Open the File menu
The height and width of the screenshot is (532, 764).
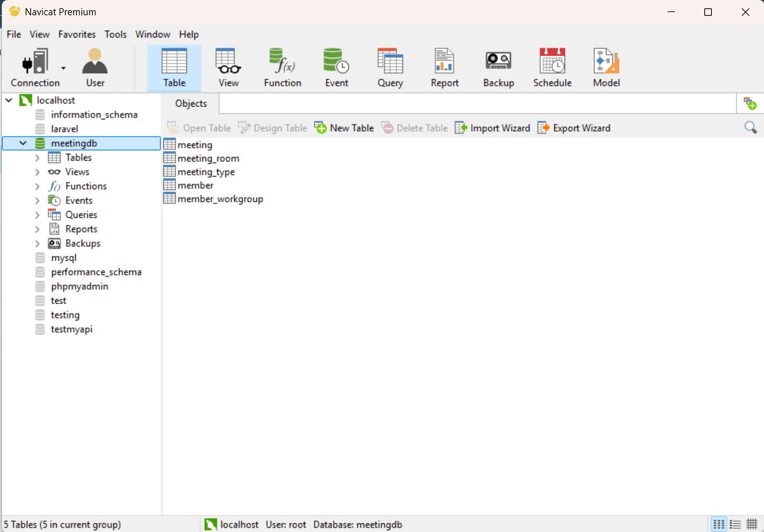coord(14,34)
